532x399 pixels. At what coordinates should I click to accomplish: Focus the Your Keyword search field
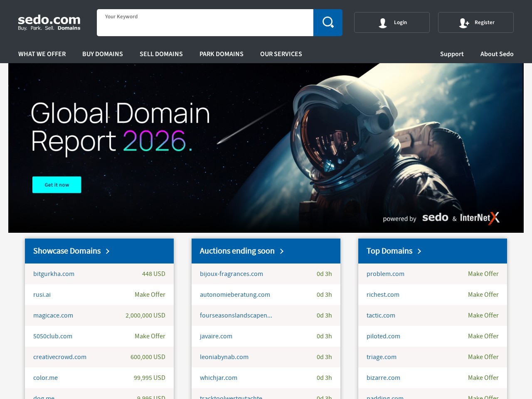pos(205,26)
